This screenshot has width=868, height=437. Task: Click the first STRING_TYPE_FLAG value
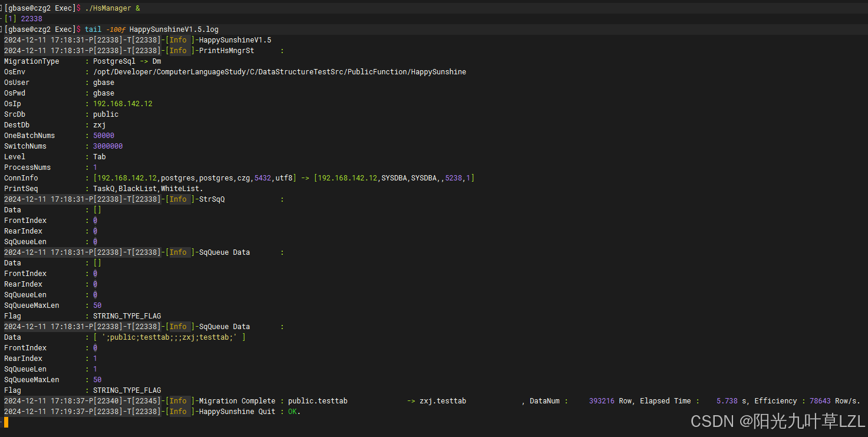click(x=127, y=316)
